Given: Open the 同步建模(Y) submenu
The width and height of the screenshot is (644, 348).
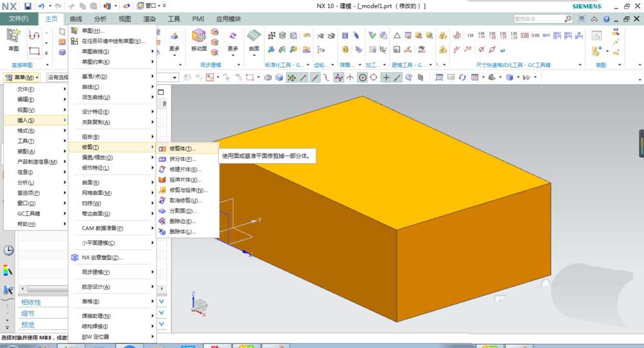Looking at the screenshot, I should tap(112, 272).
